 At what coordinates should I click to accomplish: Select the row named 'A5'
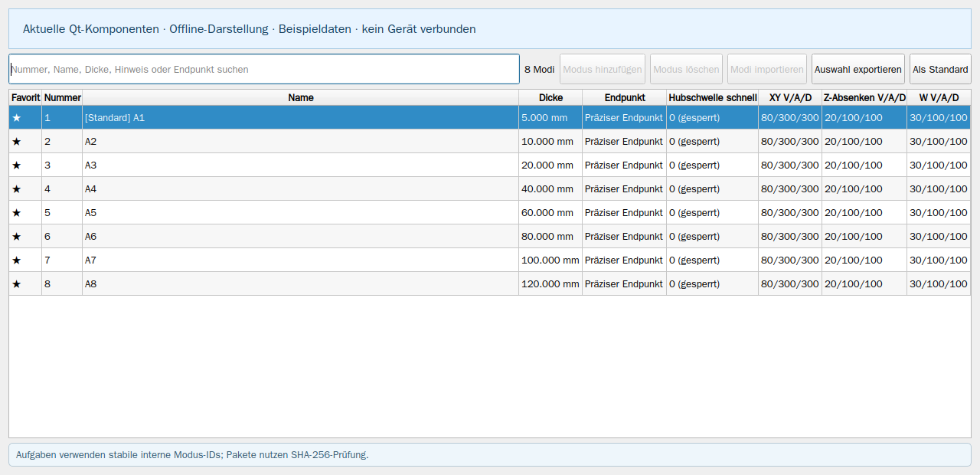tap(490, 213)
